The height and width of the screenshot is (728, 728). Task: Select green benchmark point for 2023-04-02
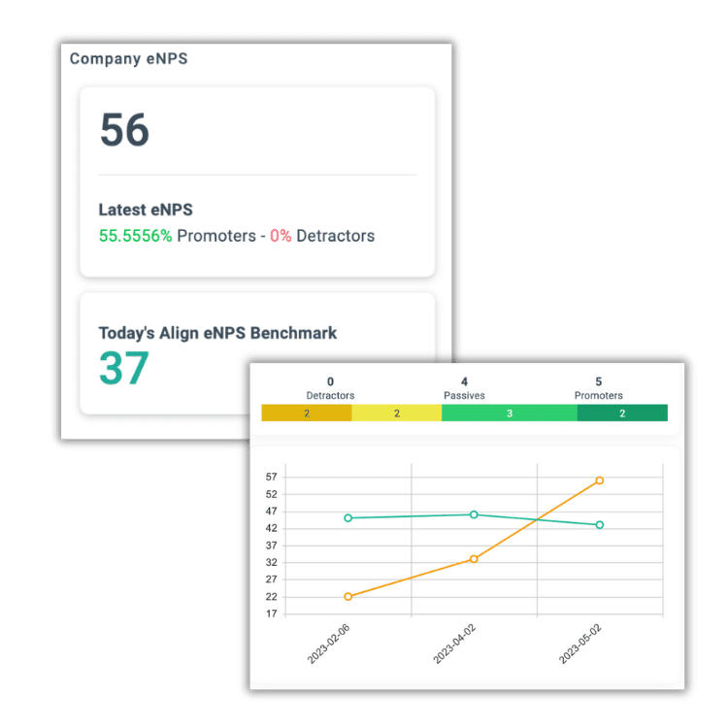[x=474, y=514]
